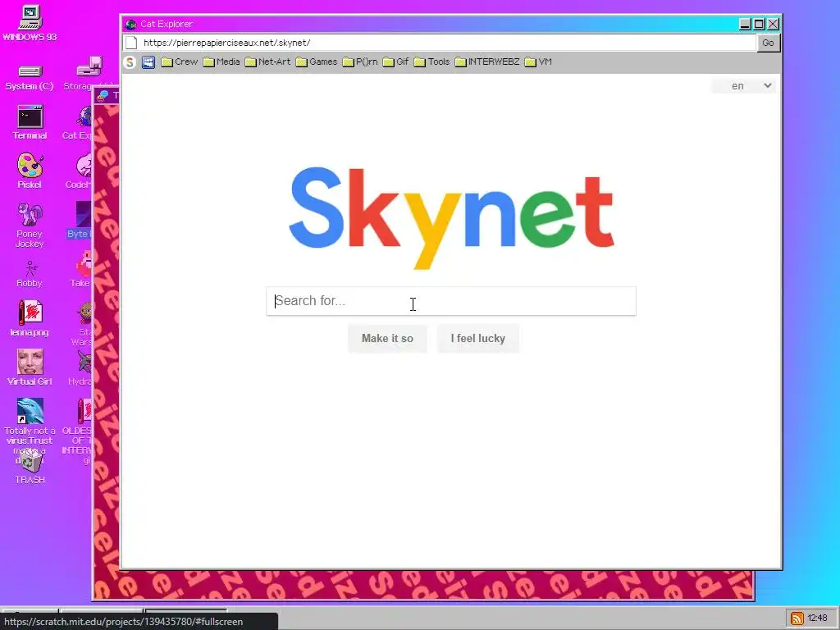Minimize the Cat Explorer window

pos(745,24)
